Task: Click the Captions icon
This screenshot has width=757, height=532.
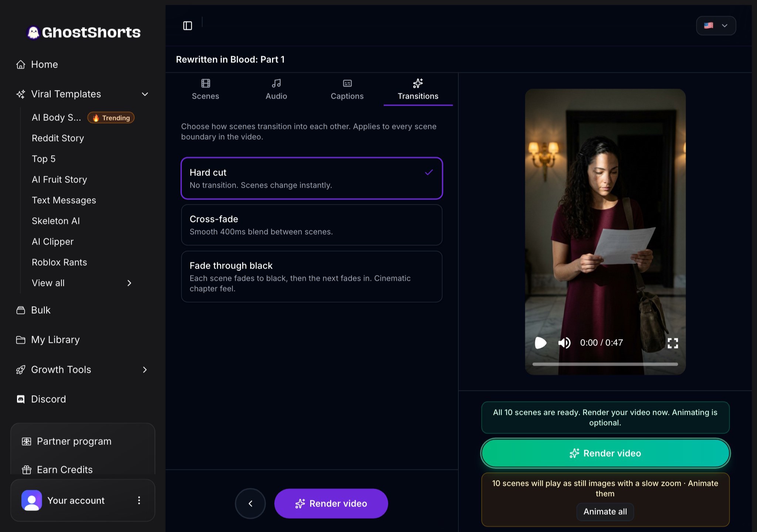Action: coord(347,83)
